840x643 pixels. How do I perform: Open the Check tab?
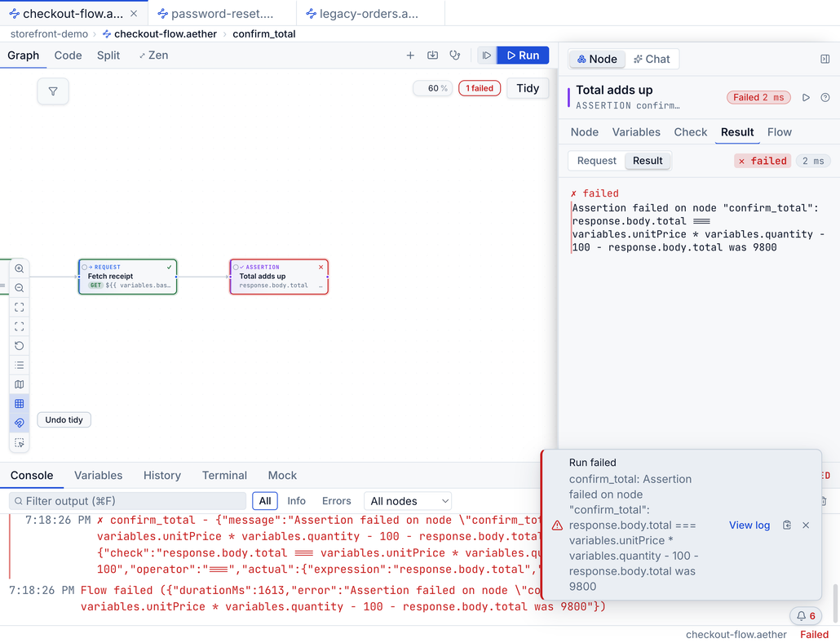tap(690, 132)
